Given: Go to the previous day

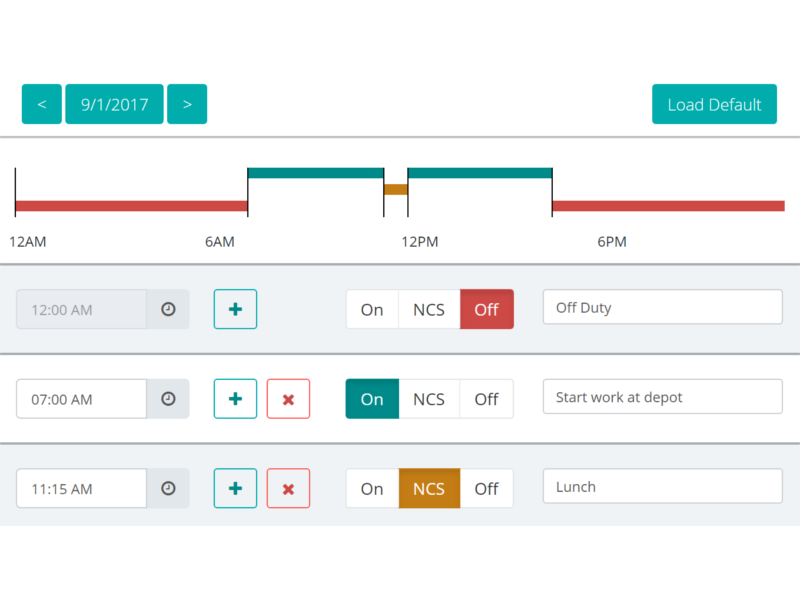Looking at the screenshot, I should pyautogui.click(x=41, y=104).
